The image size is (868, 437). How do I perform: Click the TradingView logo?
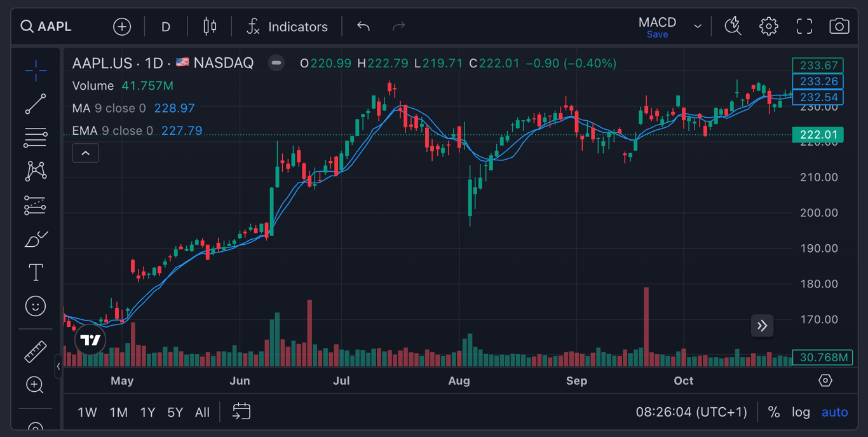pyautogui.click(x=90, y=340)
